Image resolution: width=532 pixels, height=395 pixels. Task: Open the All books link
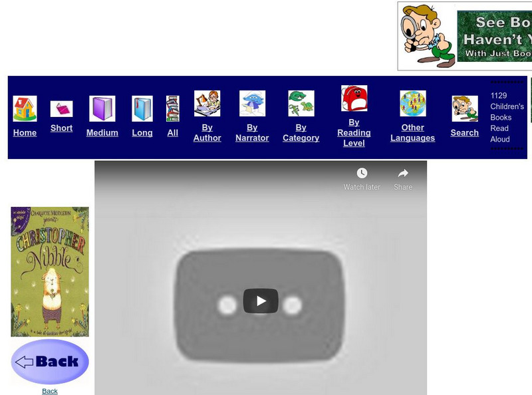tap(173, 133)
